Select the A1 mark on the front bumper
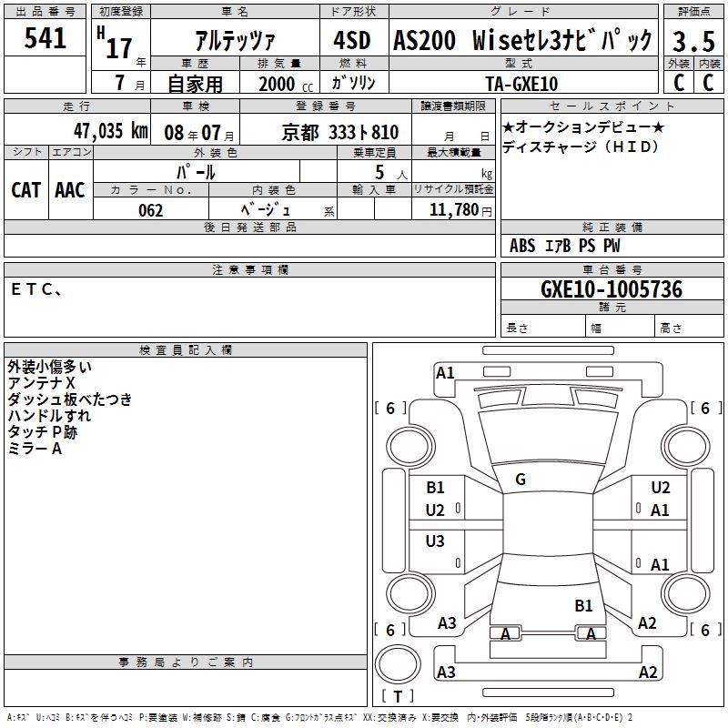 tap(445, 373)
